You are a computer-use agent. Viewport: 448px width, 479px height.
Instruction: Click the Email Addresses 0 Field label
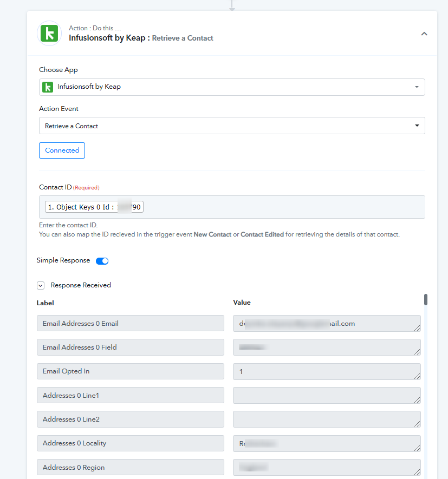click(131, 347)
